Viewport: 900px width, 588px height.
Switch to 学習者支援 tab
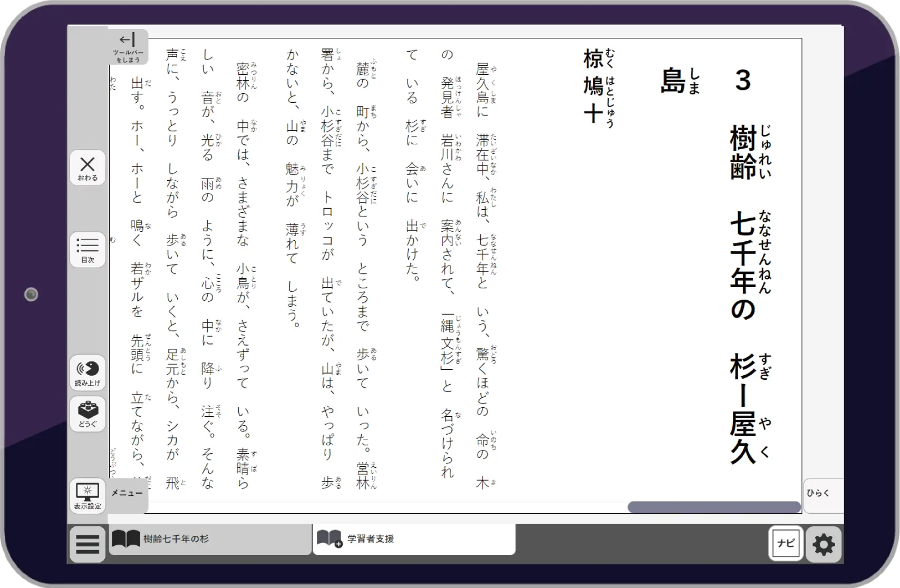[414, 539]
